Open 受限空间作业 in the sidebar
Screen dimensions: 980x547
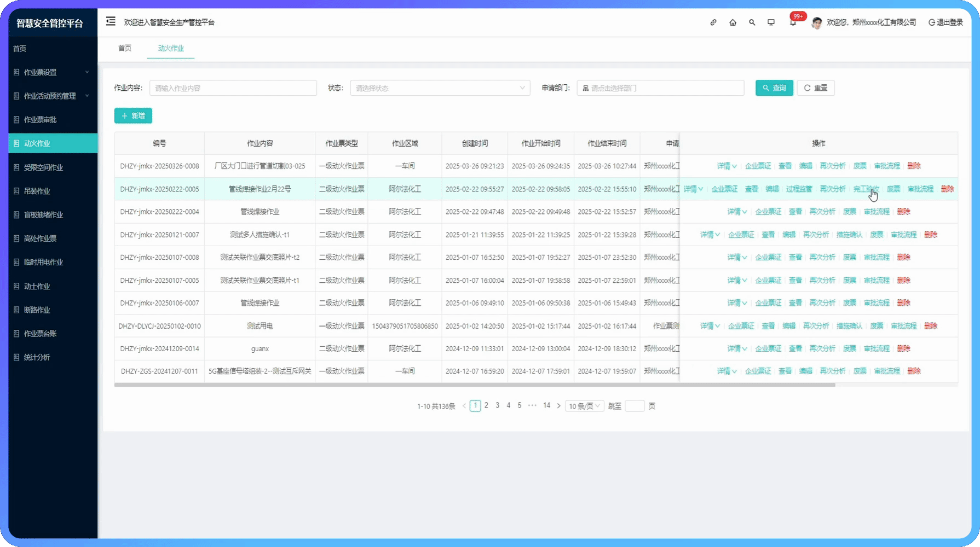click(x=43, y=167)
